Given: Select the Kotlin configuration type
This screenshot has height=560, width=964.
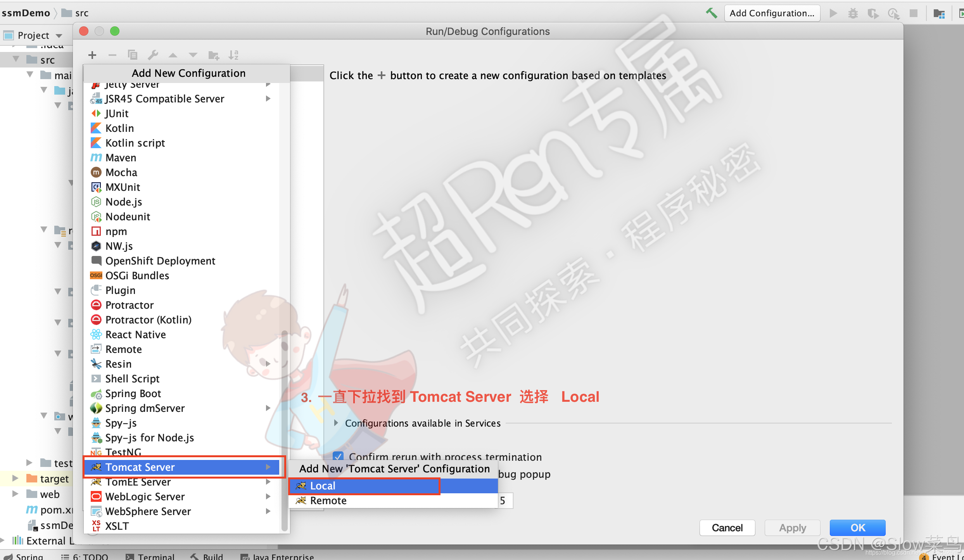Looking at the screenshot, I should click(x=181, y=128).
